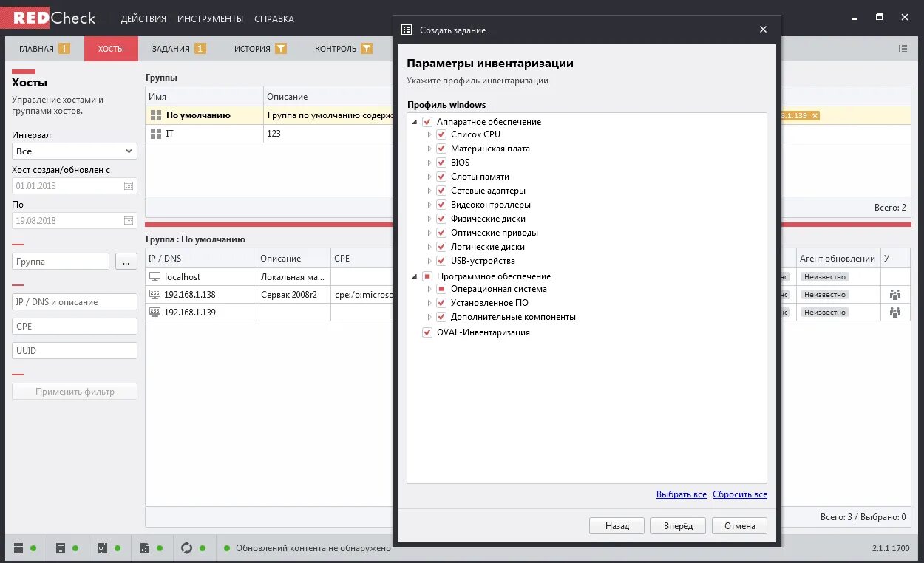Click the counter badge on Задания tab
This screenshot has width=924, height=563.
tap(200, 49)
